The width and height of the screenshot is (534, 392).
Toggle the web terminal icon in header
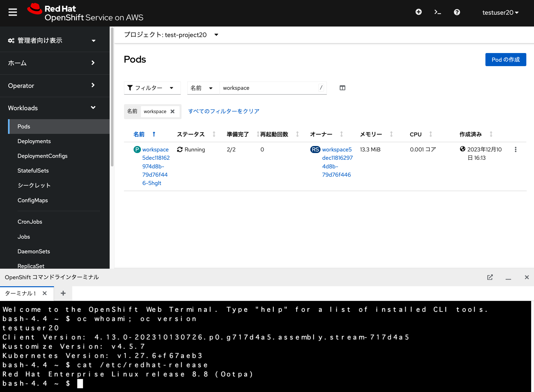pos(438,12)
